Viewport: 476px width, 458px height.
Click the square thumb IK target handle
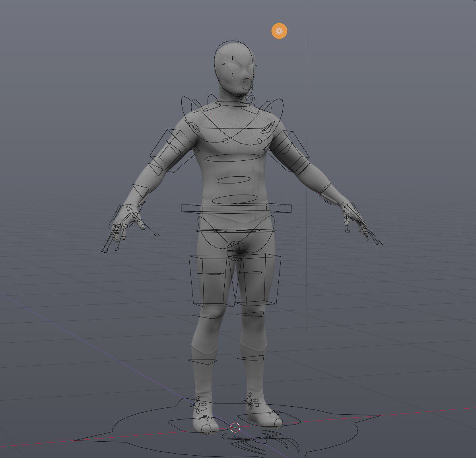coord(157,235)
